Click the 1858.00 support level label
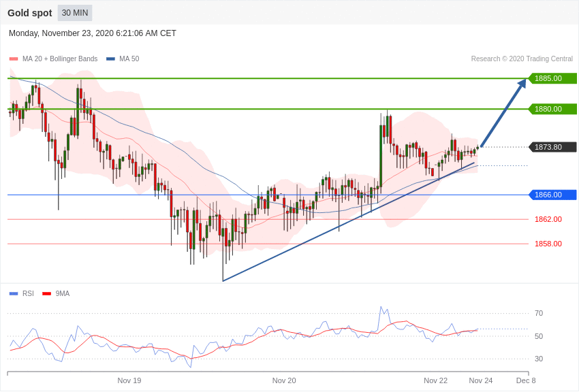This screenshot has height=392, width=579. [x=548, y=244]
